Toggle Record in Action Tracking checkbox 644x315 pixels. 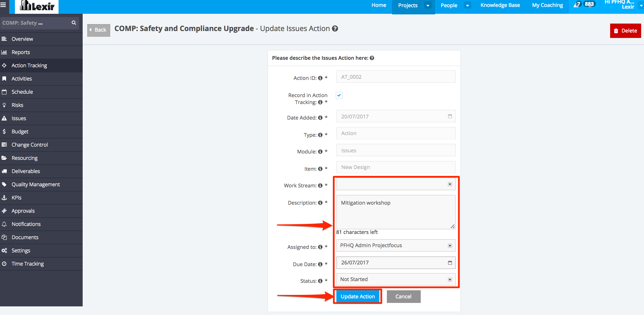coord(339,95)
